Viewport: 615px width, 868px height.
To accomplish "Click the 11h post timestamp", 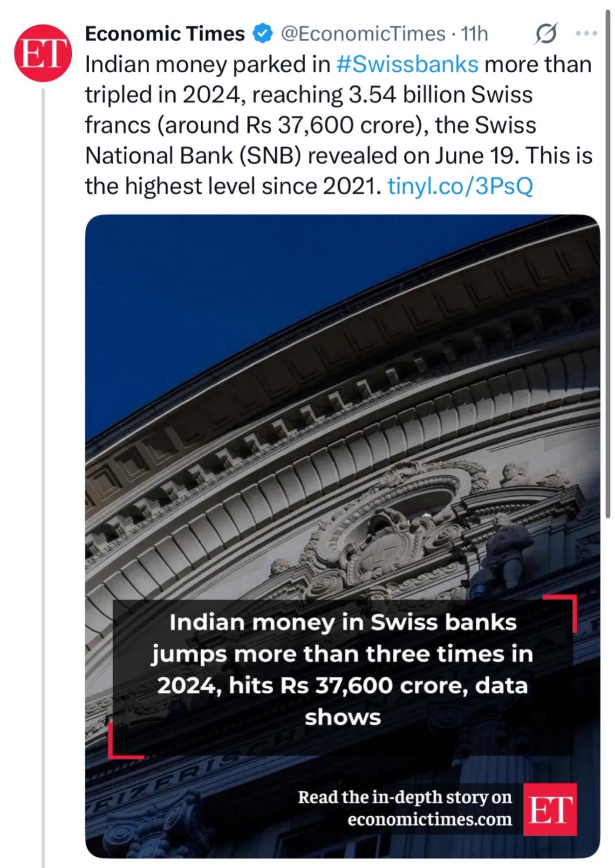I will 474,34.
